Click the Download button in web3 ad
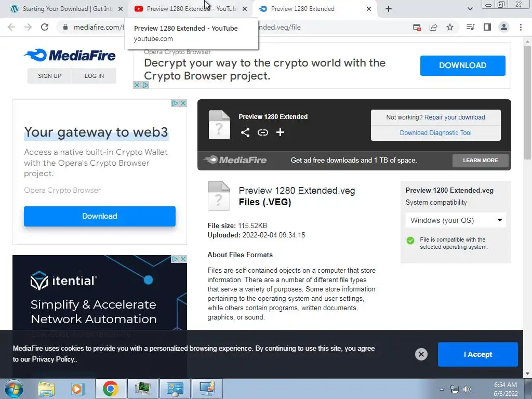This screenshot has width=532, height=399. click(x=100, y=216)
